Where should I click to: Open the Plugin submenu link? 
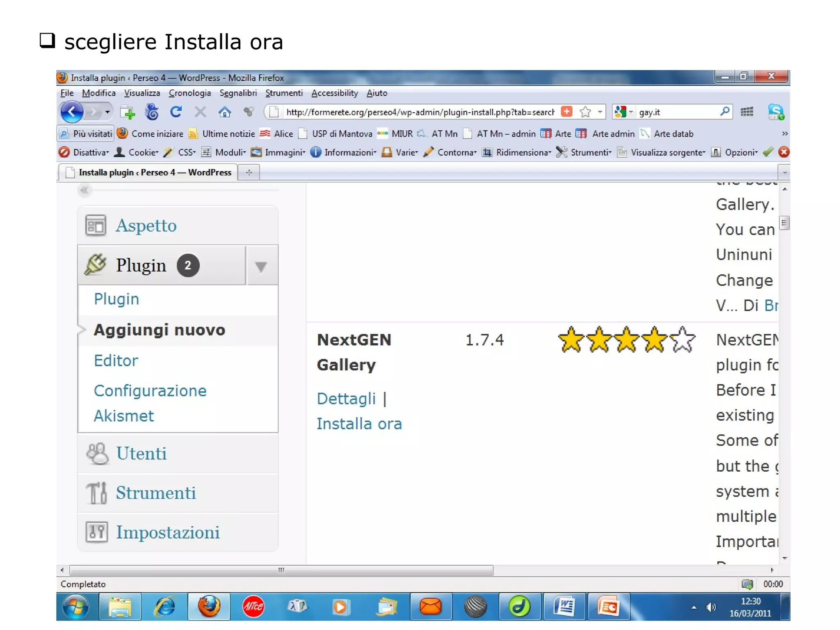pyautogui.click(x=116, y=299)
